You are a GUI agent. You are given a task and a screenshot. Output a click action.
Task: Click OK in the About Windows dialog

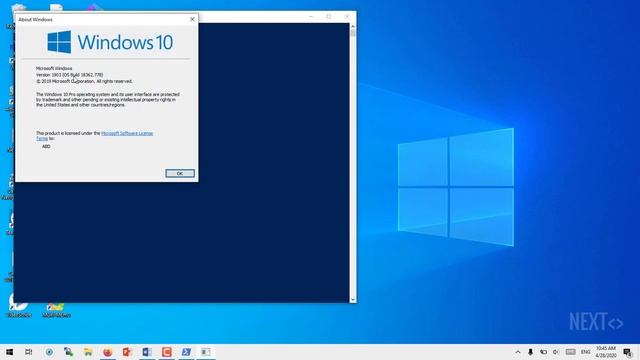[x=180, y=173]
